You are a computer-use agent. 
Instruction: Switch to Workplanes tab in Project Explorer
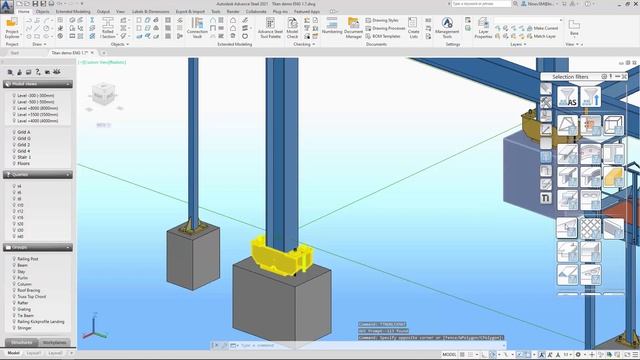tap(54, 342)
